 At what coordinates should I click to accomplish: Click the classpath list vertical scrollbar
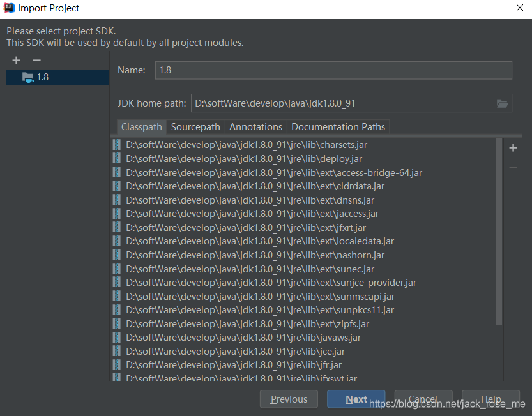499,231
